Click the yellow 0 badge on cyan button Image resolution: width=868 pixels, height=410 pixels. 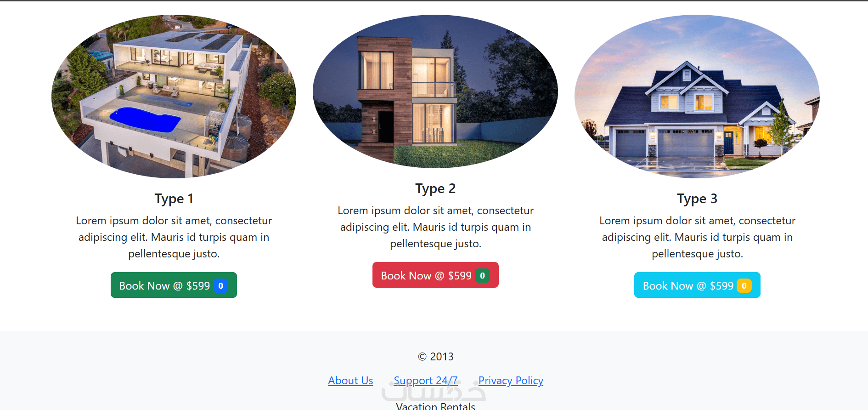[744, 285]
